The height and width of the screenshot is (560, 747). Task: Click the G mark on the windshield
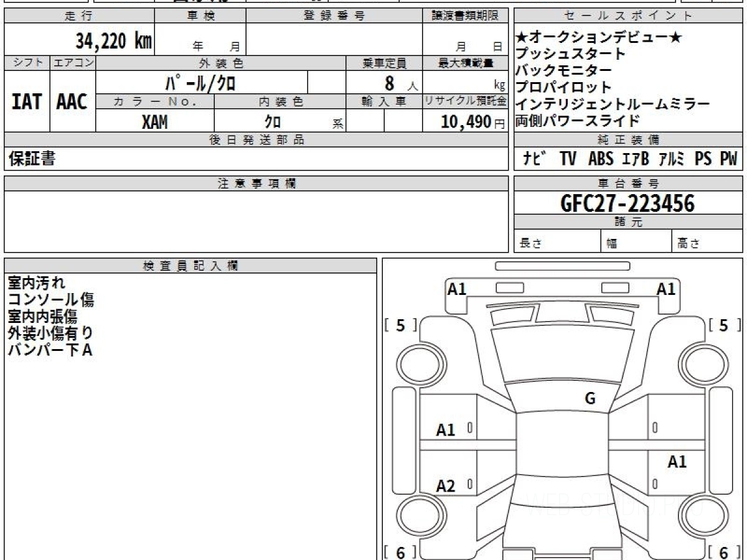(x=590, y=399)
